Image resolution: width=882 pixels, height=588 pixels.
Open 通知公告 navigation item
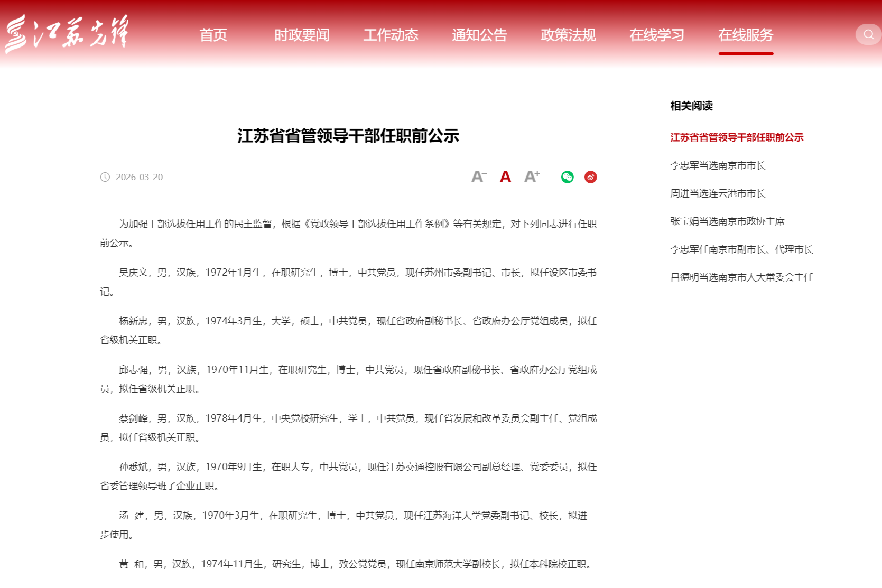[x=479, y=35]
